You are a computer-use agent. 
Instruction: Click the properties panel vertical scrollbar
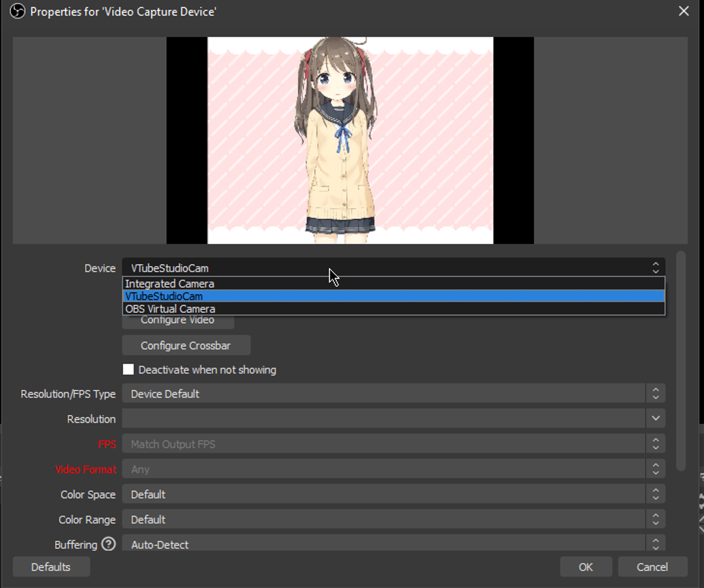[x=681, y=361]
